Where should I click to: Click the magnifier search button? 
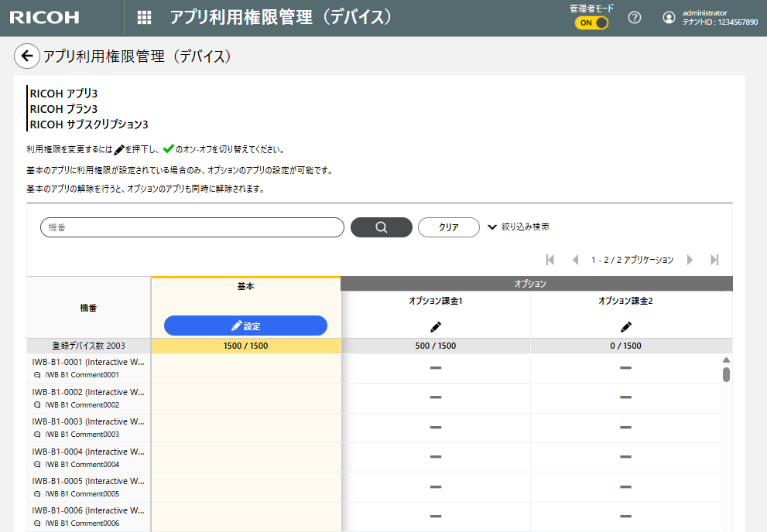(x=381, y=227)
